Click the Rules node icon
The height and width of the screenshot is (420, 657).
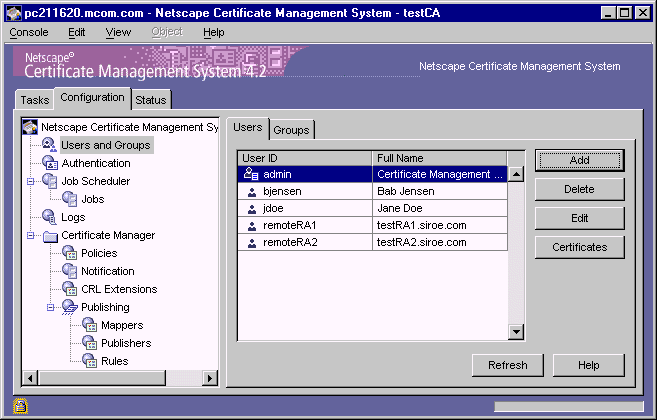90,361
